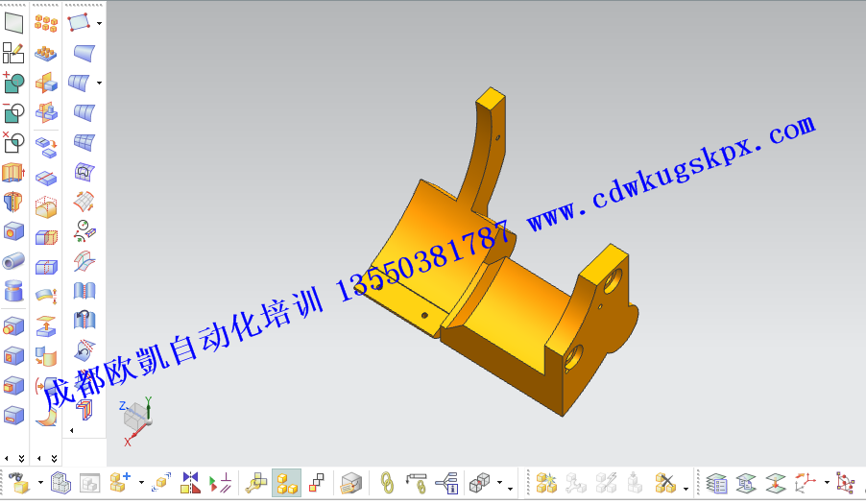Click the Relations Browser info-tree icon
The width and height of the screenshot is (866, 504).
(x=447, y=483)
